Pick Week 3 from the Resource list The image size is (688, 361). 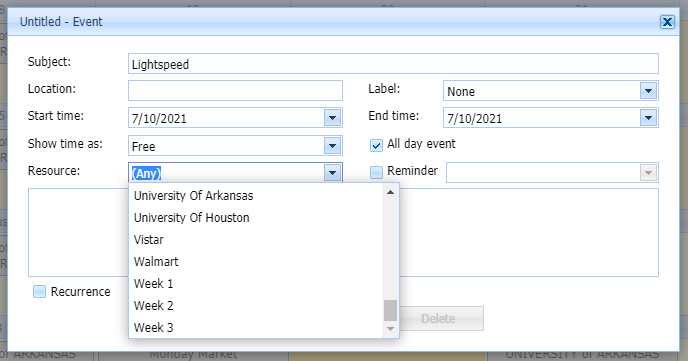pyautogui.click(x=256, y=327)
